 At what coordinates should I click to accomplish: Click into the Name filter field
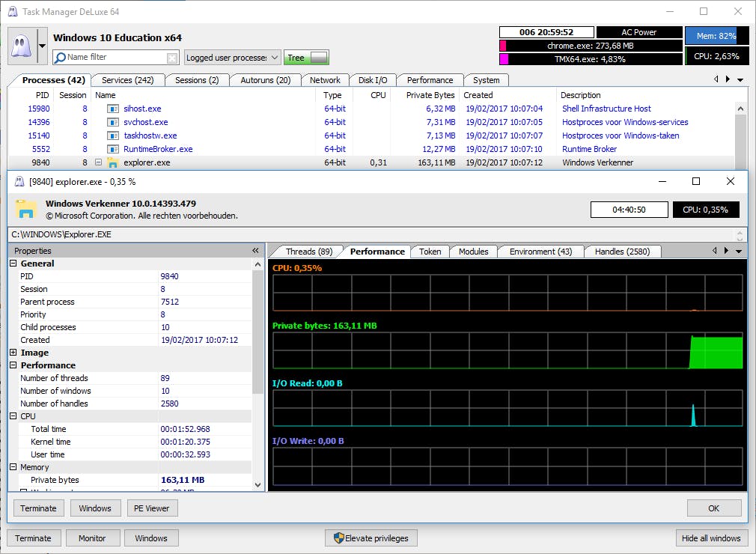click(112, 58)
